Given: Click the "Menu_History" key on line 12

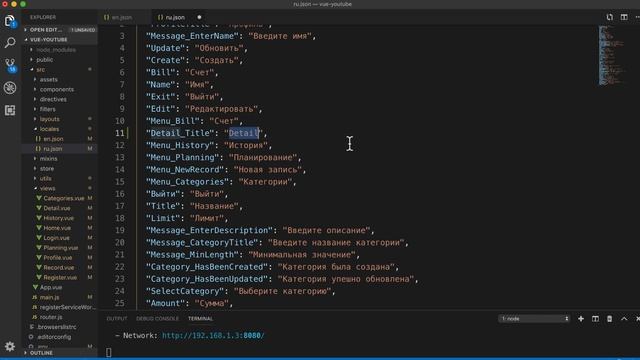Looking at the screenshot, I should [180, 145].
